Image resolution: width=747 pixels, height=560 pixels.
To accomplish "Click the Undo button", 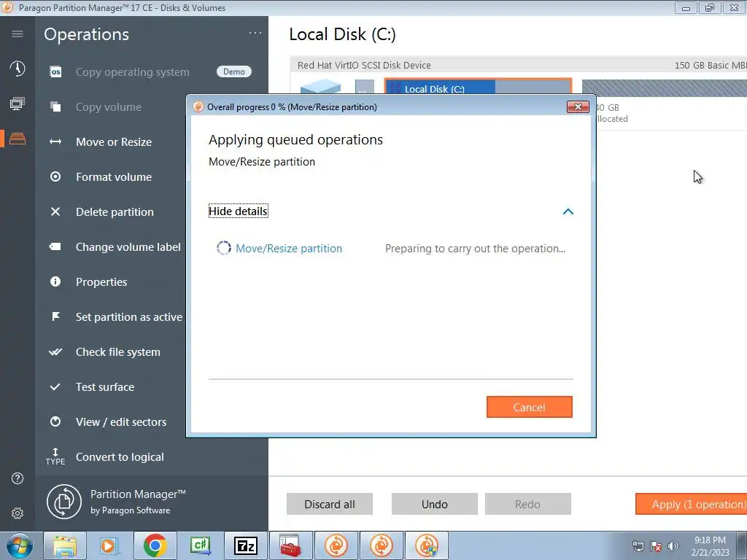I will tap(435, 504).
